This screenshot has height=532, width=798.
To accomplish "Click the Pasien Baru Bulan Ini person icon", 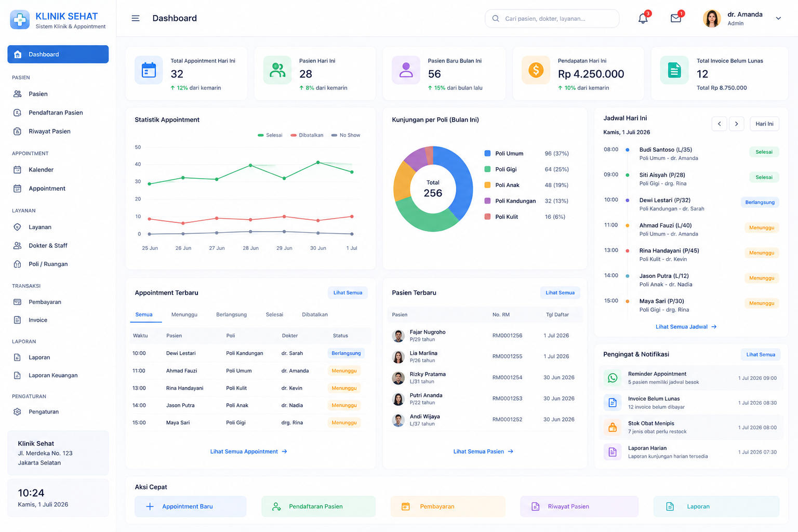I will point(406,70).
